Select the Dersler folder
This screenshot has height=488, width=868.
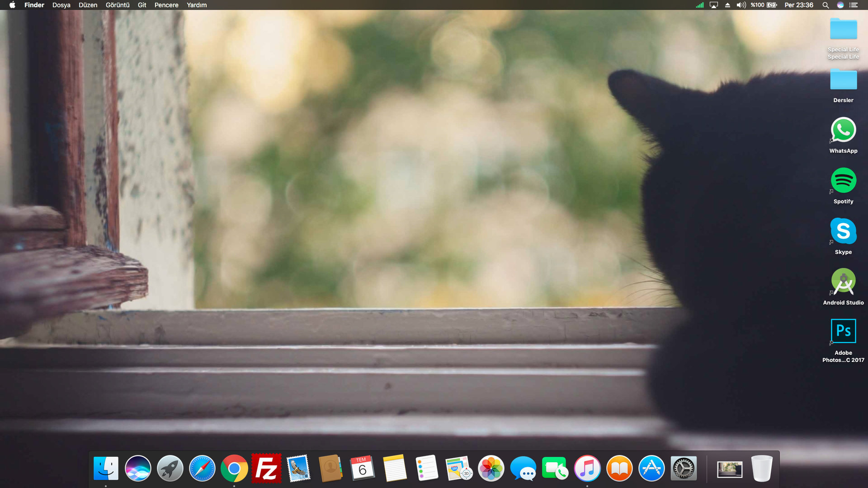pyautogui.click(x=843, y=80)
